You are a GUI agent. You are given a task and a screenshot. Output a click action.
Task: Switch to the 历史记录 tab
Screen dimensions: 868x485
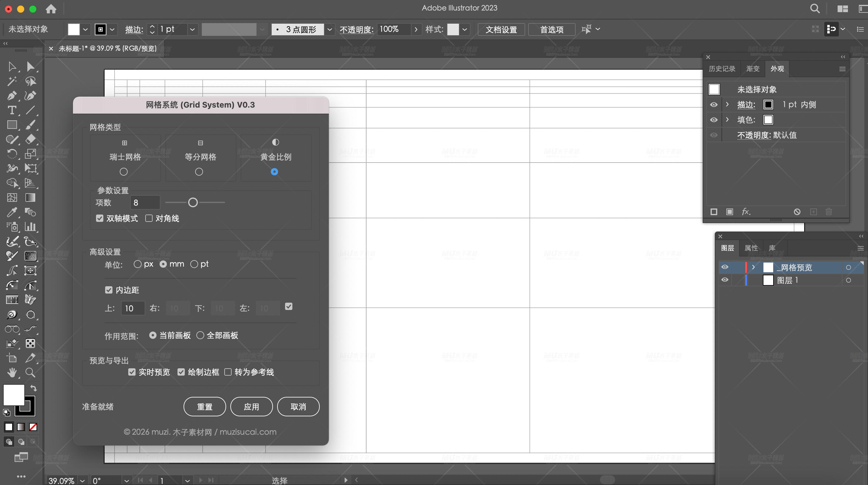(x=722, y=69)
